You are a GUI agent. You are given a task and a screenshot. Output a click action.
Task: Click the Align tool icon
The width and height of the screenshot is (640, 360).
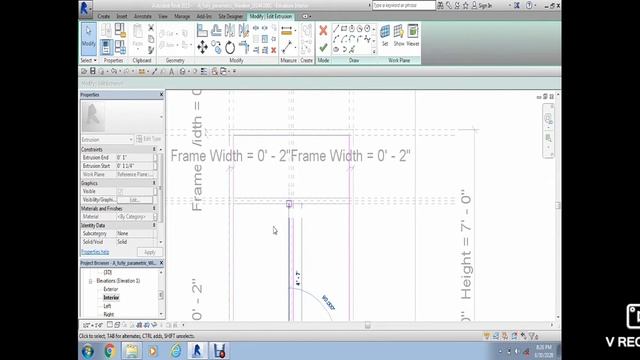[202, 31]
